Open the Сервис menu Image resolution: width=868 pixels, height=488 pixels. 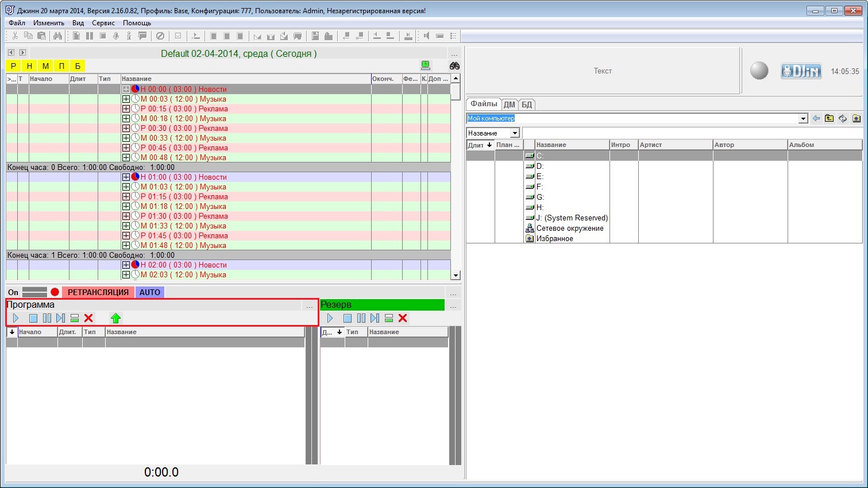click(x=103, y=23)
